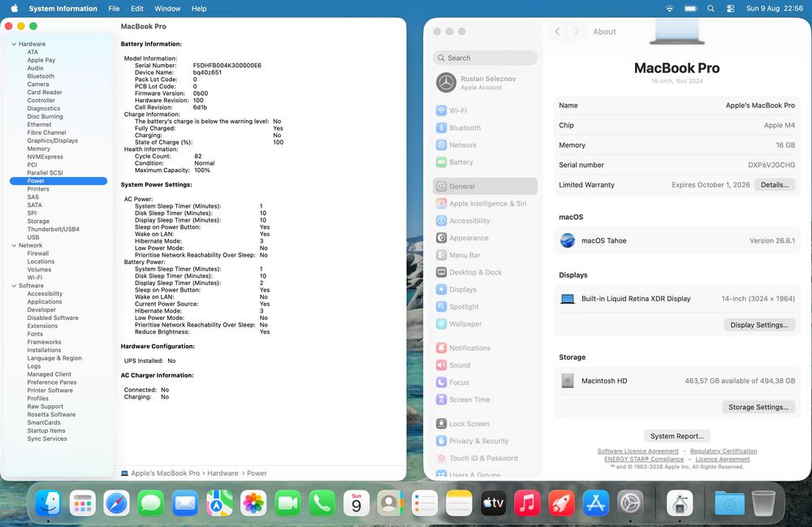Collapse the Network tree section
The width and height of the screenshot is (812, 527).
tap(14, 245)
